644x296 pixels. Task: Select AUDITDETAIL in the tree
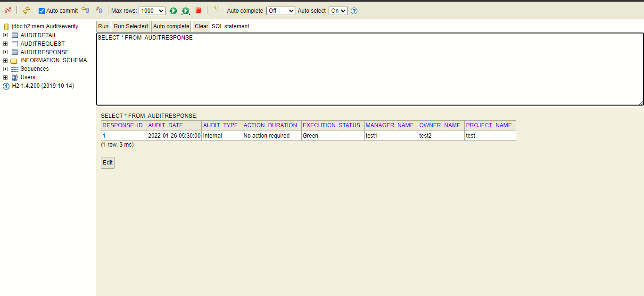coord(39,35)
